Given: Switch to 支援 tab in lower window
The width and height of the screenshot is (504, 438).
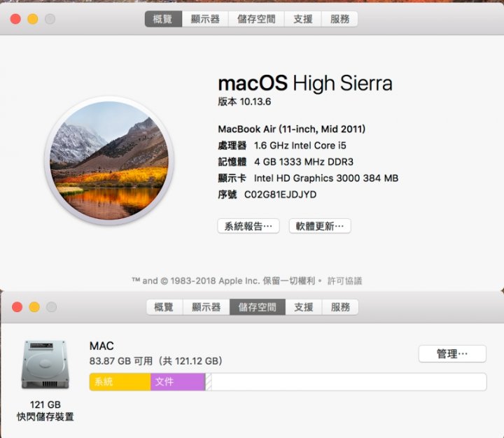Looking at the screenshot, I should pos(303,307).
